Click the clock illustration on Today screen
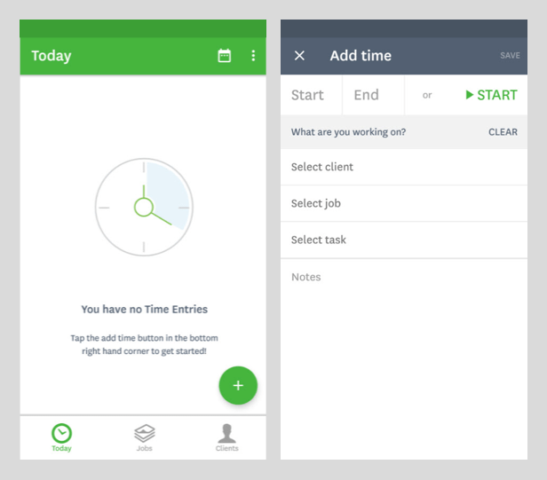Viewport: 547px width, 480px height. click(144, 207)
